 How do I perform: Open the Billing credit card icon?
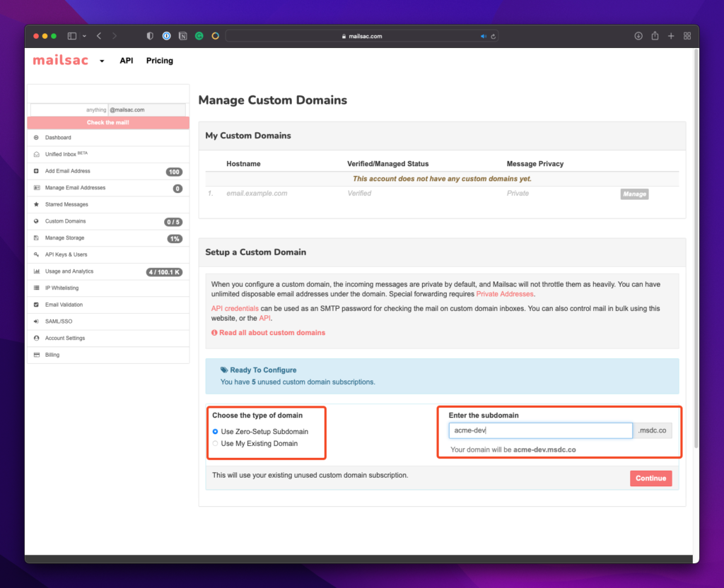37,355
